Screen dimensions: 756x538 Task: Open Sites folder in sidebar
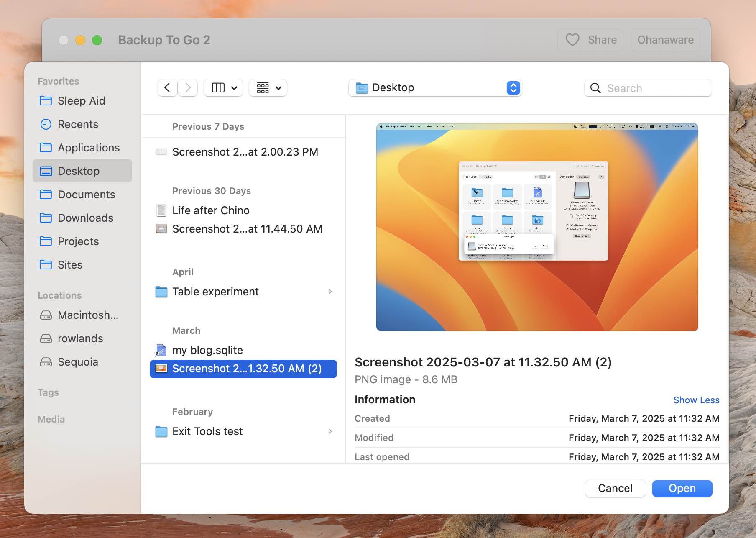[82, 265]
